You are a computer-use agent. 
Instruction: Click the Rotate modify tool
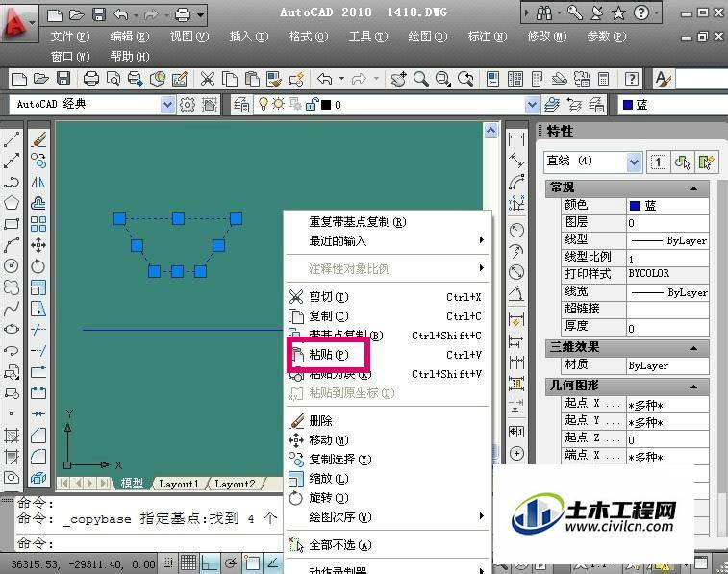tap(38, 266)
